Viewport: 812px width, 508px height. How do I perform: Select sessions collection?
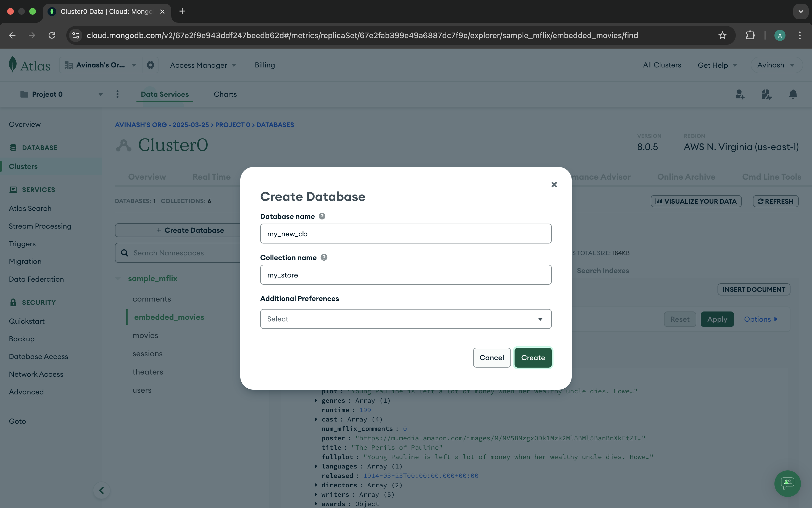tap(147, 354)
